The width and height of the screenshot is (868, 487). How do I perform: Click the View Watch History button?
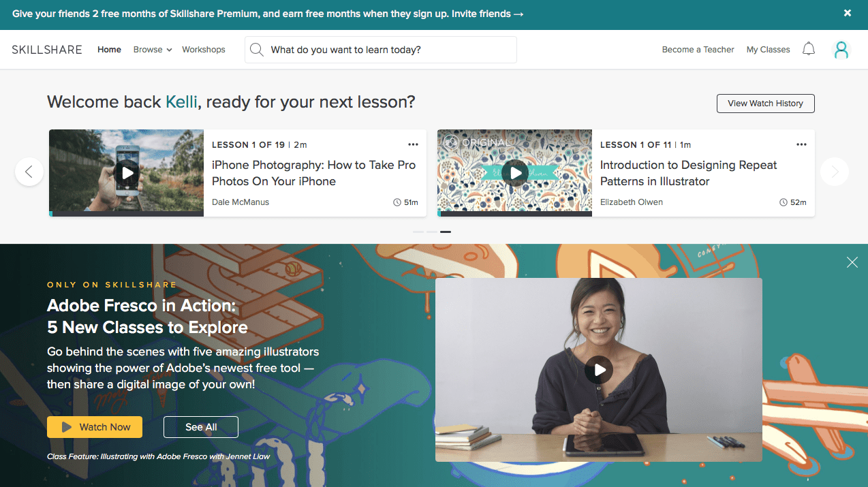(766, 104)
